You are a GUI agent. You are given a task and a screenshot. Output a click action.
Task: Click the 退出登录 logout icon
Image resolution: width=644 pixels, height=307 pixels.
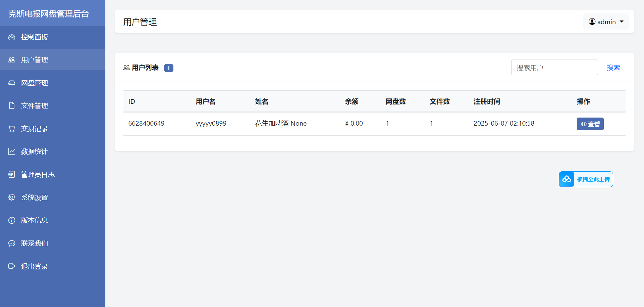(x=12, y=266)
